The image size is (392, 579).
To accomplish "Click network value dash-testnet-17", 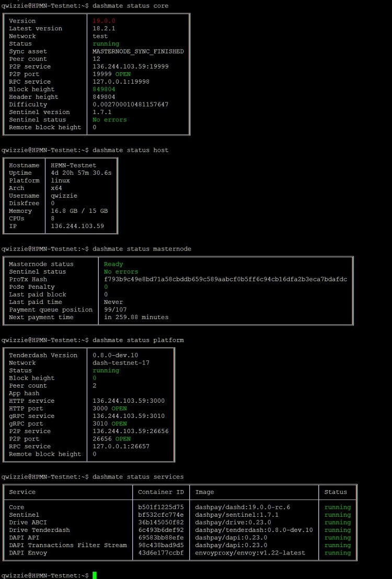I will point(121,362).
